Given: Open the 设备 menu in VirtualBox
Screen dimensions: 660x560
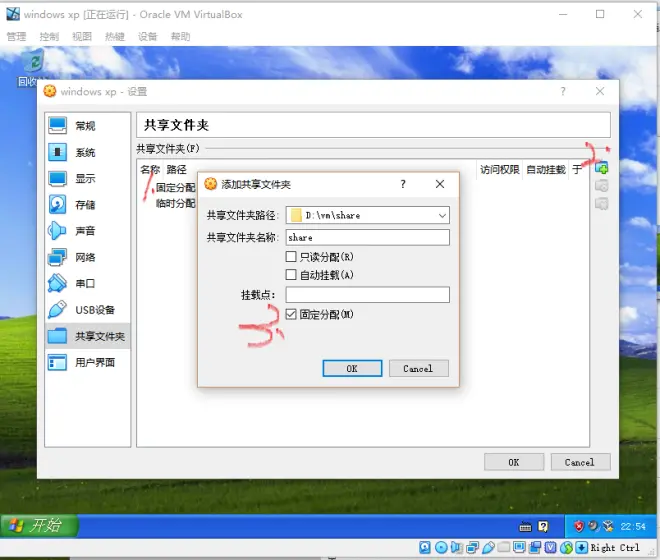Looking at the screenshot, I should [x=148, y=37].
